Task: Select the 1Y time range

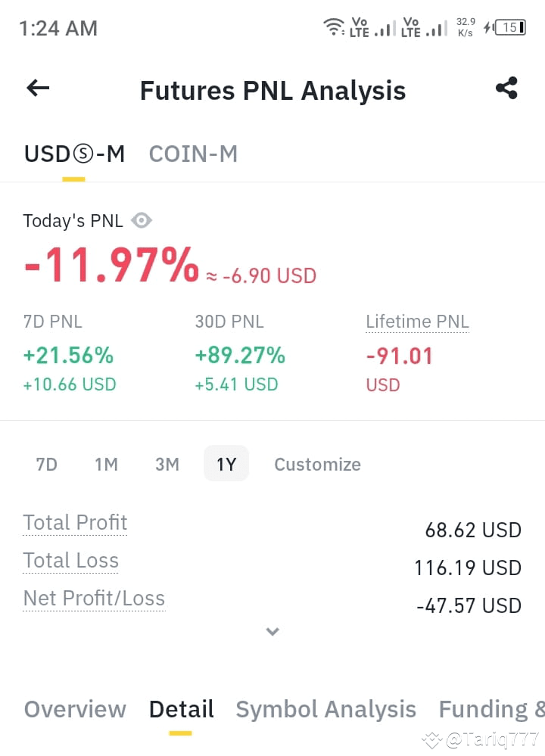Action: click(226, 464)
